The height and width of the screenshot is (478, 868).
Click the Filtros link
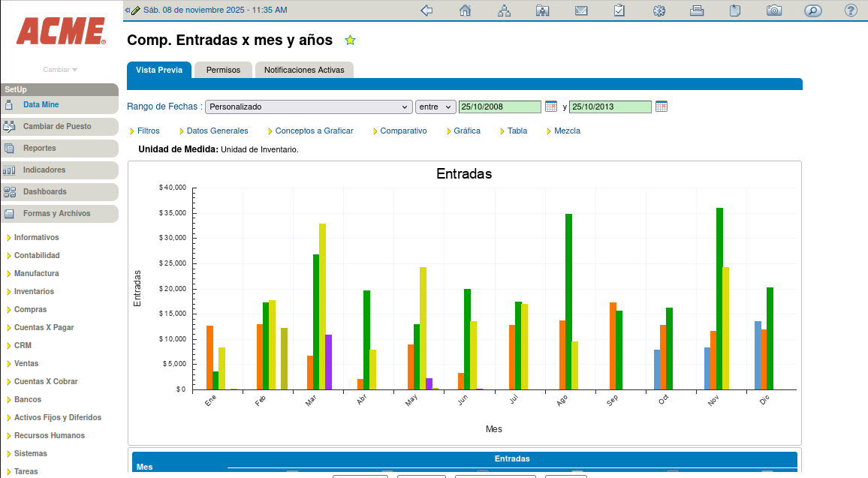pyautogui.click(x=148, y=131)
